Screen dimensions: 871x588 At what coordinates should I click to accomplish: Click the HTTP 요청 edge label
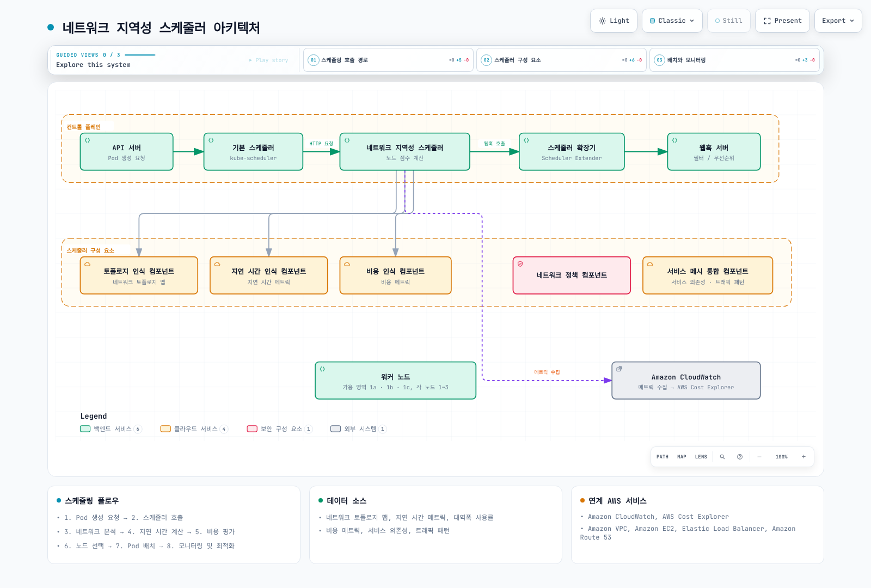(321, 144)
